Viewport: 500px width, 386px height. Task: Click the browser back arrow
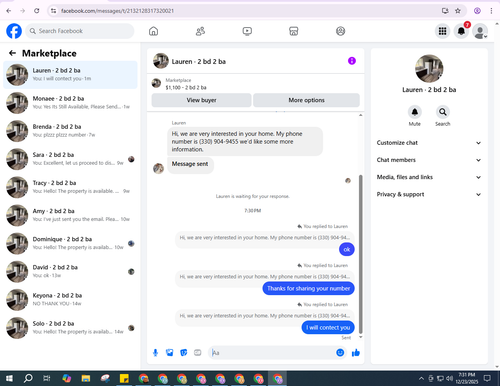pyautogui.click(x=9, y=11)
